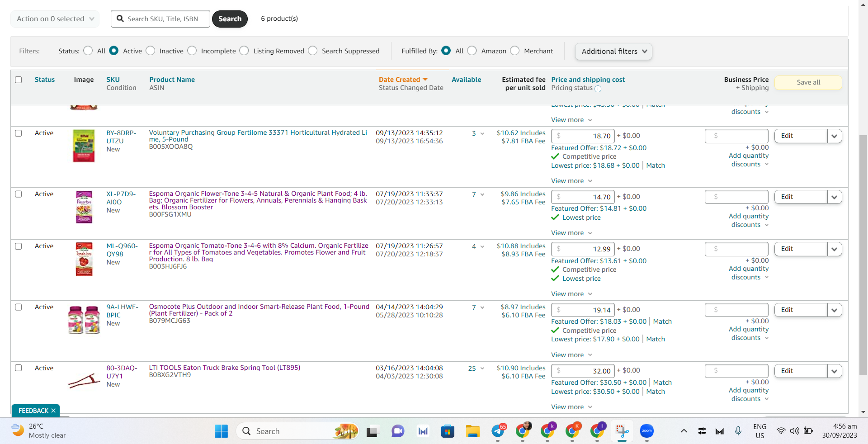
Task: Click the microphone icon in system tray
Action: point(738,431)
